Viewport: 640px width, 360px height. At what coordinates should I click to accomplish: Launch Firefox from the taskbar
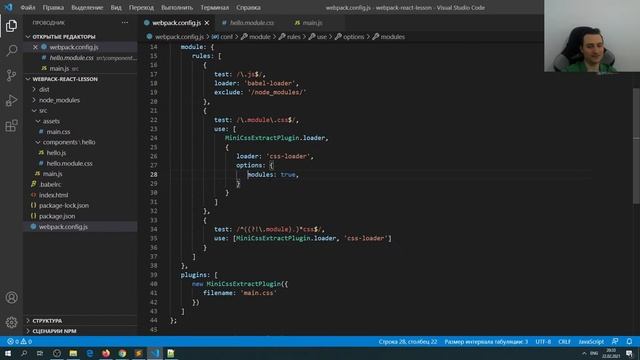pyautogui.click(x=106, y=353)
